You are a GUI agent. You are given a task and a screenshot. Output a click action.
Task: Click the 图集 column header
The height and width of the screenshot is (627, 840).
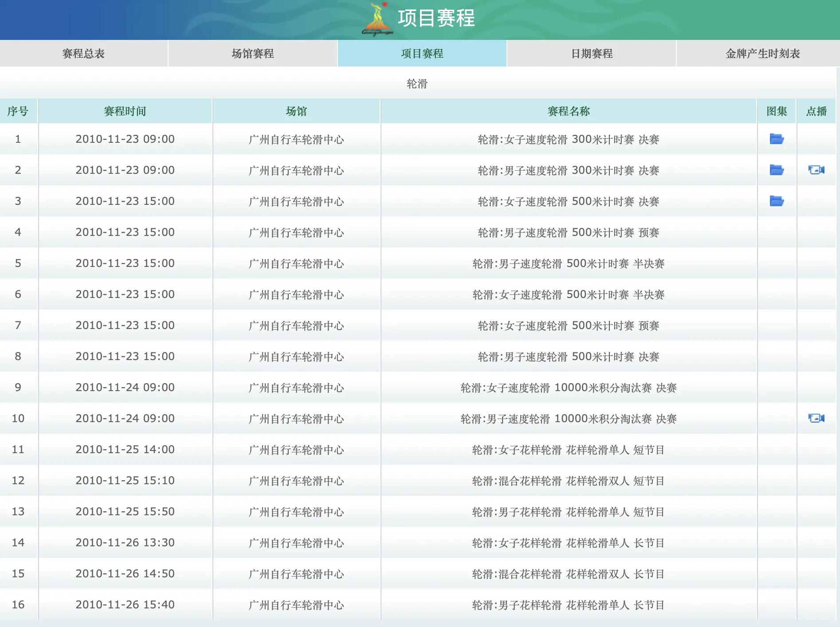[x=775, y=111]
